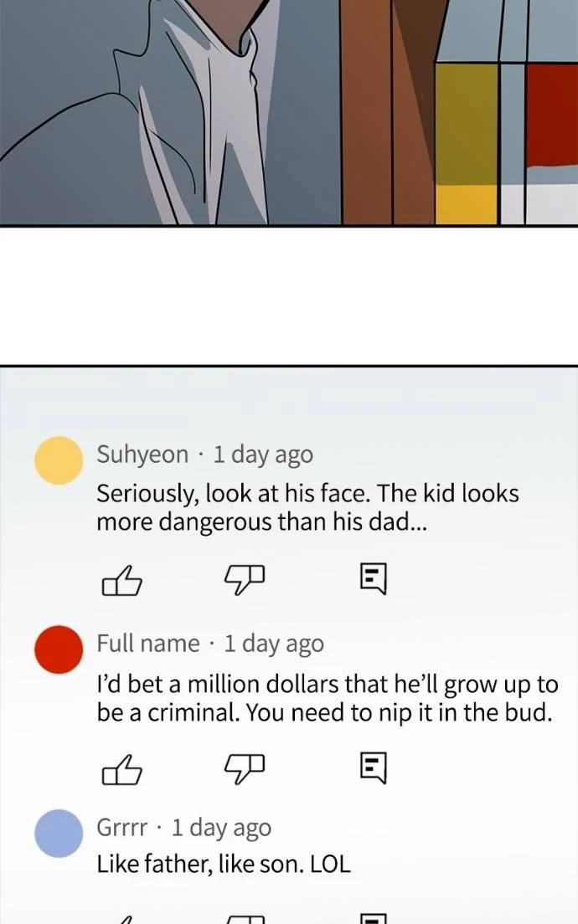Screen dimensions: 578x924
Task: Click Full name's red profile avatar
Action: (x=59, y=649)
